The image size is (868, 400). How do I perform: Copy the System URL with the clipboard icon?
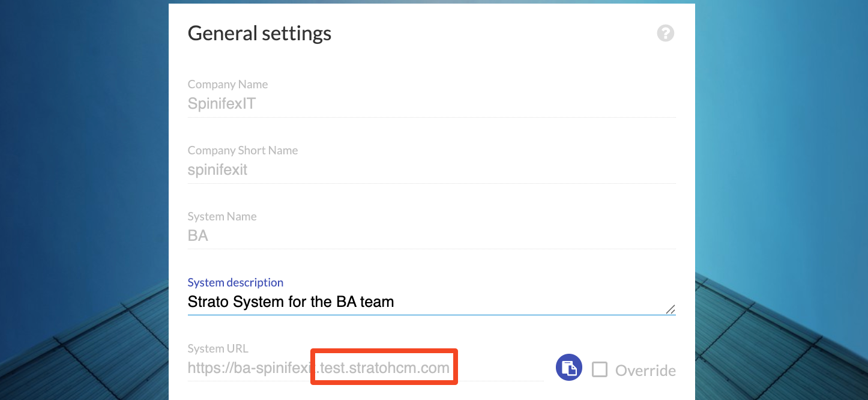point(568,368)
